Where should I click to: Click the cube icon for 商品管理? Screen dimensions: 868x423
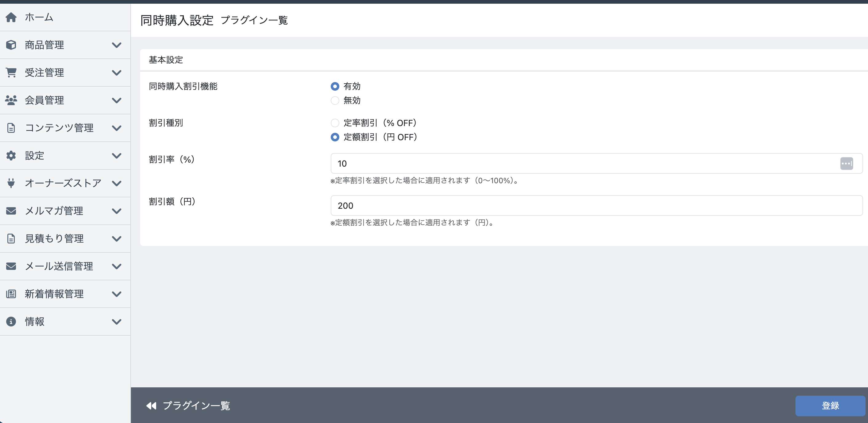pyautogui.click(x=11, y=45)
